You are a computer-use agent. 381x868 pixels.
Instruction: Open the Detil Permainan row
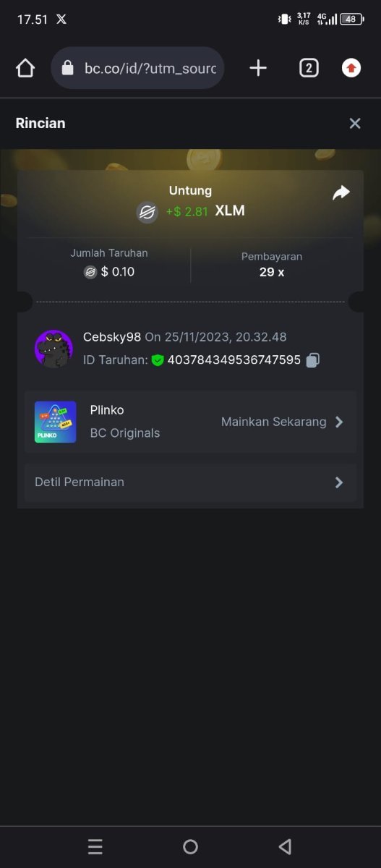tap(190, 482)
